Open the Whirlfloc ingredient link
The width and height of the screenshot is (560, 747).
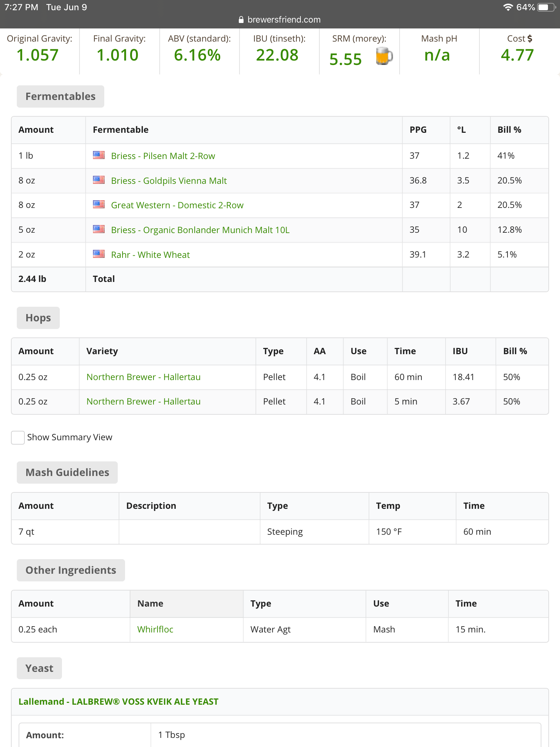[155, 629]
